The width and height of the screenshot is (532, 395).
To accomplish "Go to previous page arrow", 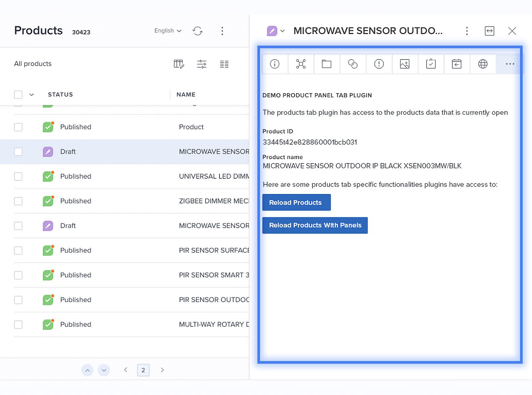I will click(x=126, y=370).
